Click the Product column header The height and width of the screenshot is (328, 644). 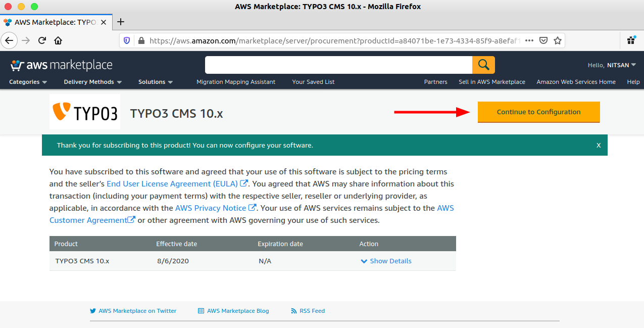[x=66, y=244]
